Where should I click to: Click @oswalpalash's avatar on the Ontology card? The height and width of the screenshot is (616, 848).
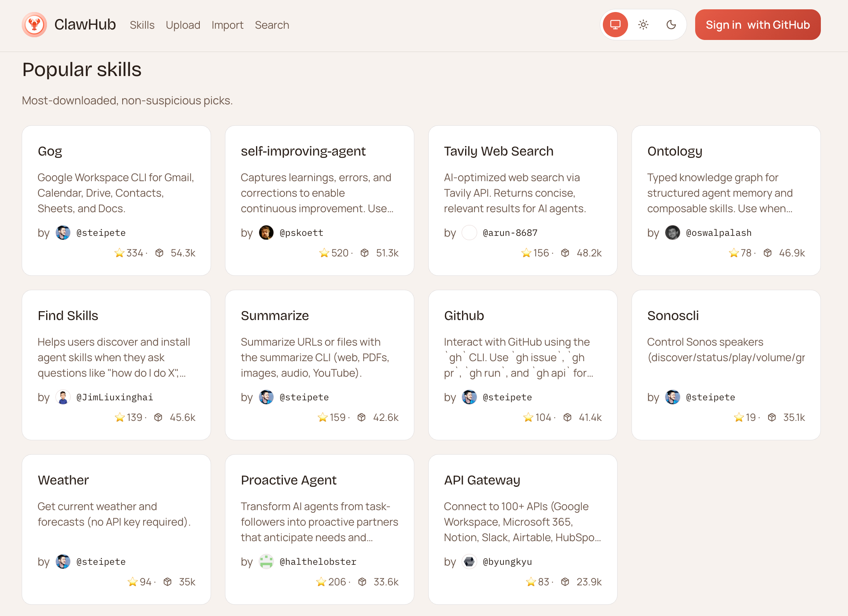tap(673, 232)
